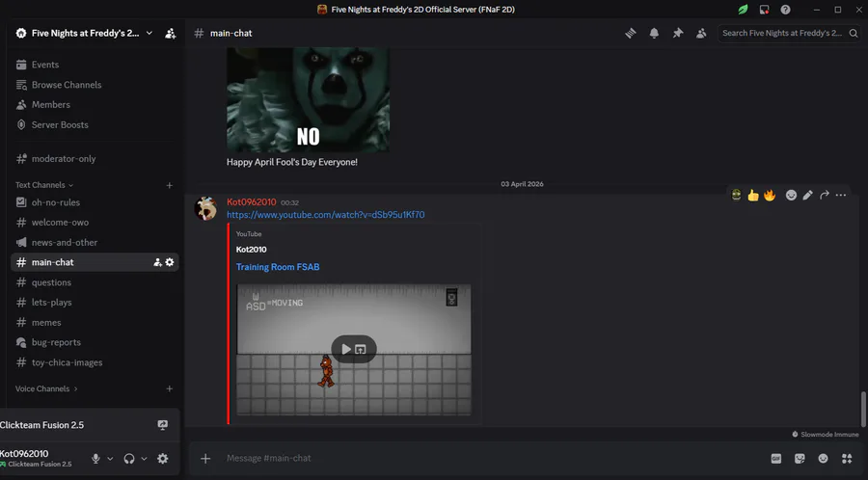Open the sticker picker
This screenshot has height=480, width=868.
[800, 459]
